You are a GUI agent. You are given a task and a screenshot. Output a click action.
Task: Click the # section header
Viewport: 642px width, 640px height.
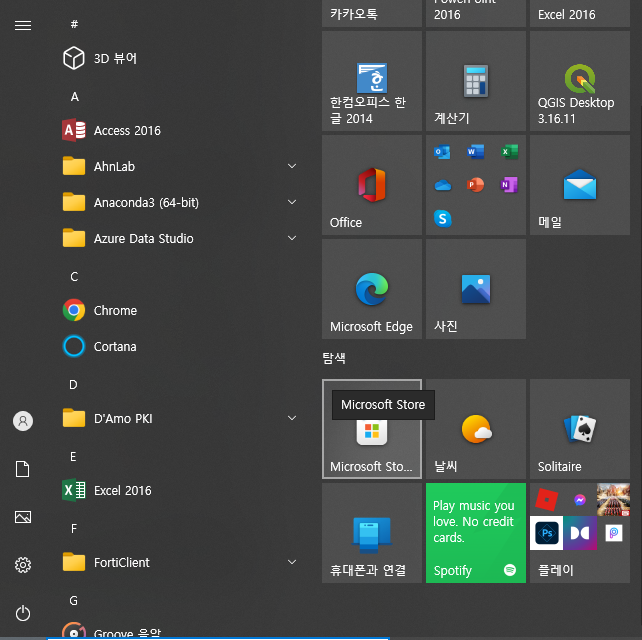[74, 24]
